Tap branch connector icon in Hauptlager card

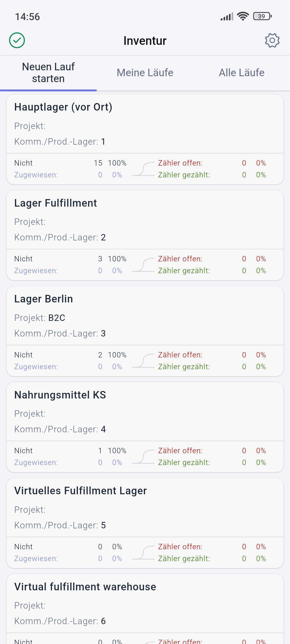pos(143,169)
